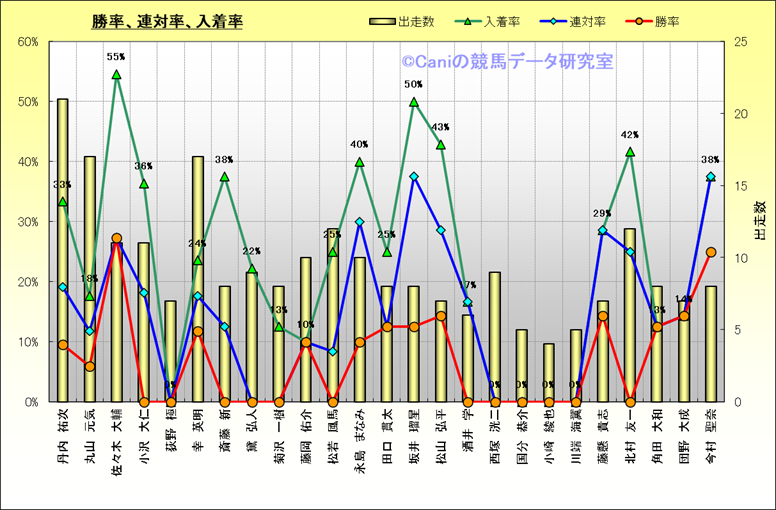The width and height of the screenshot is (776, 510).
Task: Select the 50% green triangle data point
Action: [x=414, y=101]
